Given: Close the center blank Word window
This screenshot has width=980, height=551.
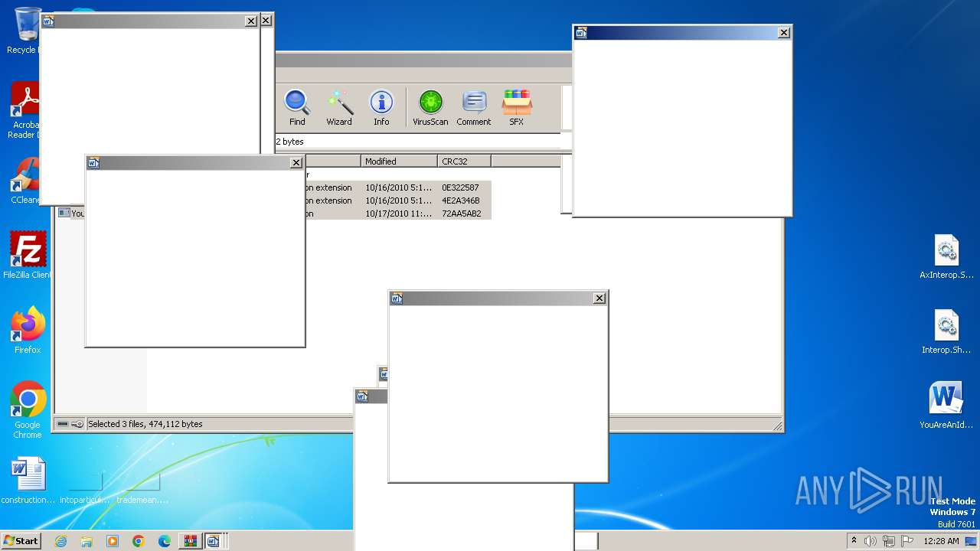Looking at the screenshot, I should pos(599,298).
